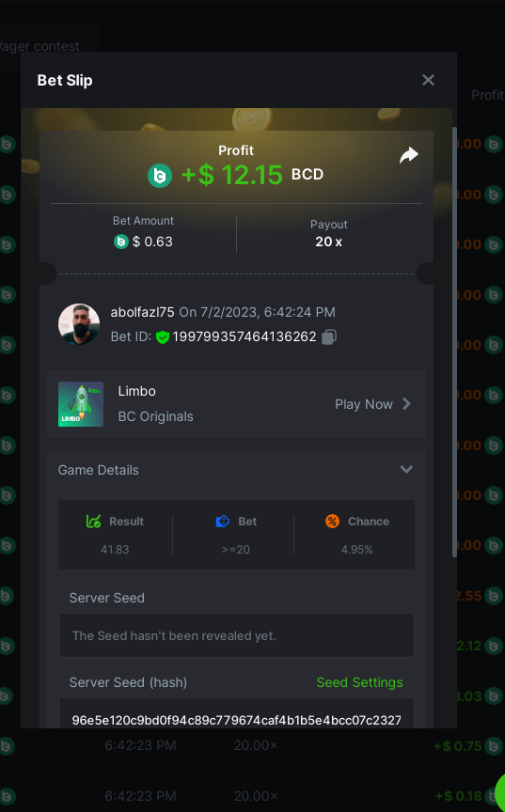Select the server seed hash text field

pyautogui.click(x=236, y=714)
